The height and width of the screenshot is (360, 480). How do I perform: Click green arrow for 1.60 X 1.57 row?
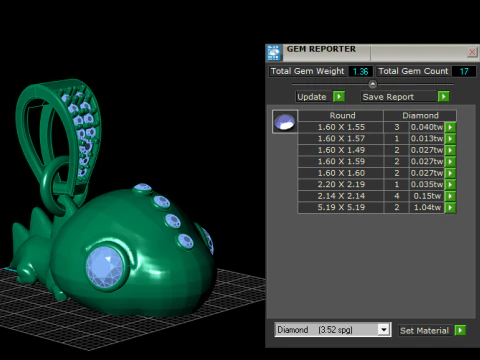click(450, 139)
